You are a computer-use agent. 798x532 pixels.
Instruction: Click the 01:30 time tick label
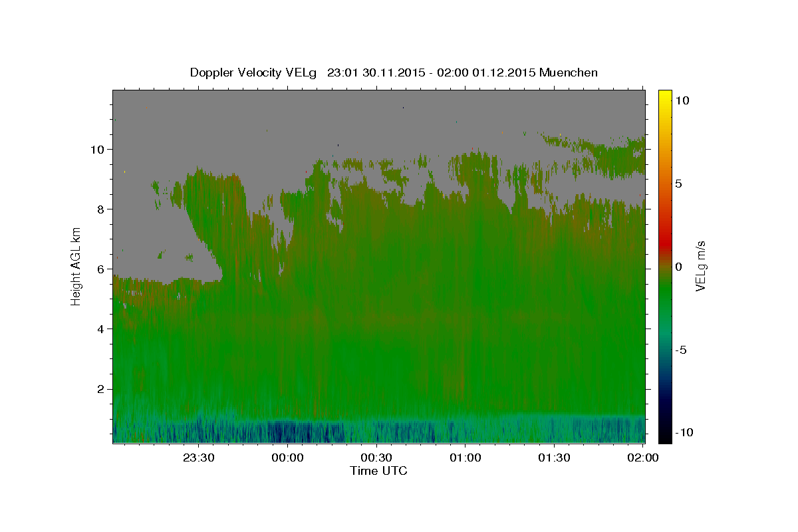(x=555, y=458)
